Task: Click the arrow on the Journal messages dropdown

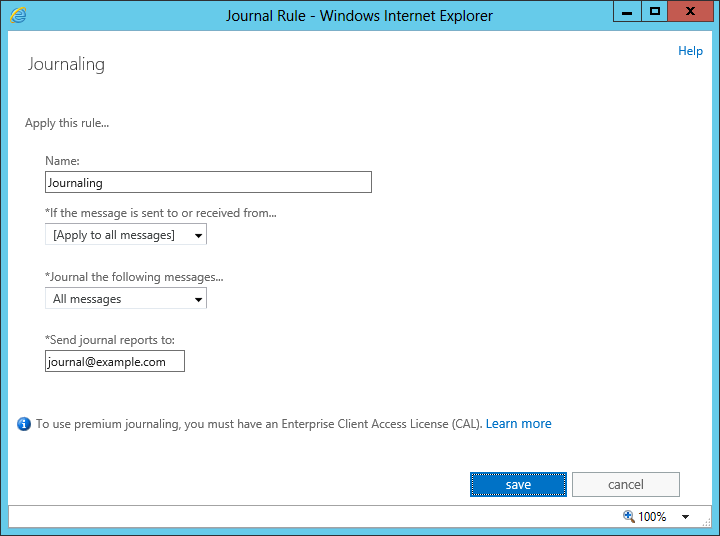Action: (198, 299)
